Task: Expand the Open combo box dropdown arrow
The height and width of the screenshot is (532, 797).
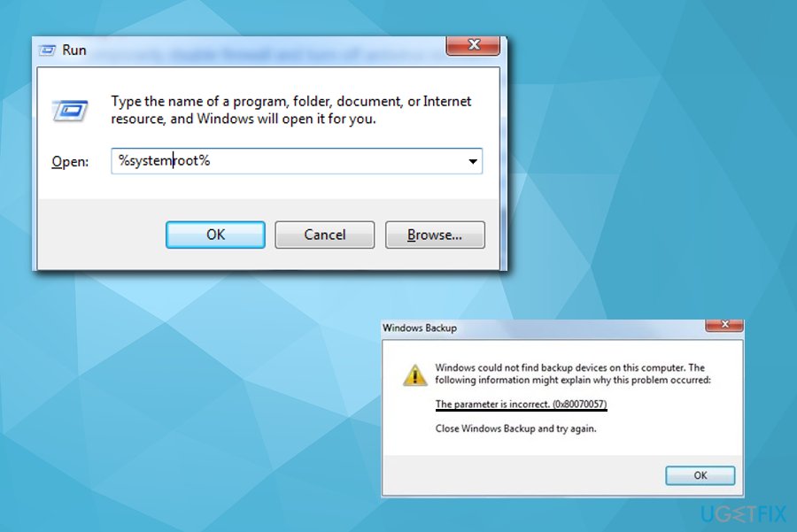Action: 473,162
